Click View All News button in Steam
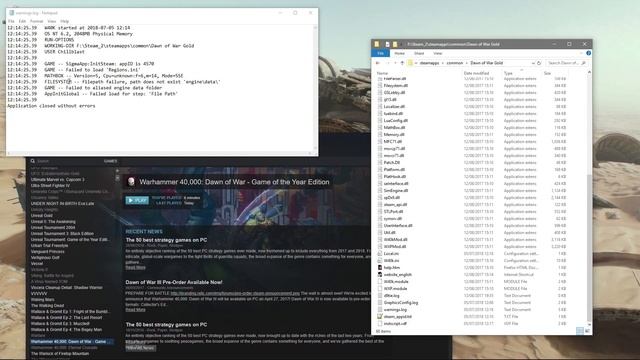Screen dimensions: 640x360 pos(140,348)
